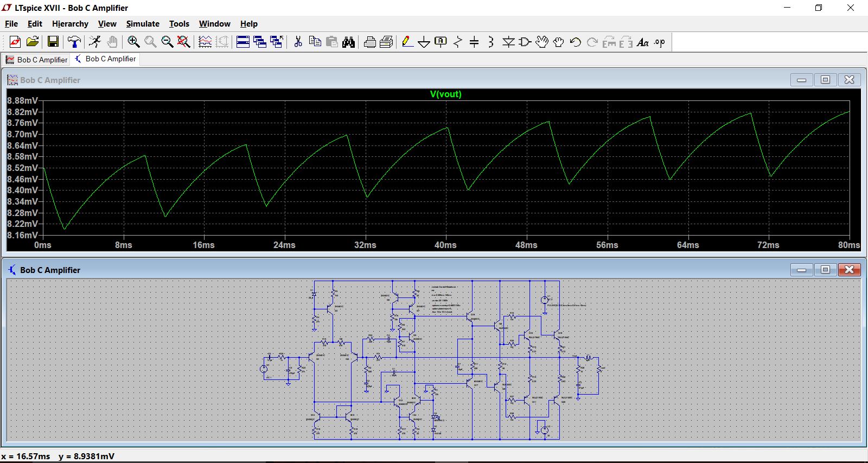Place an inductor component
This screenshot has width=868, height=463.
coord(491,42)
